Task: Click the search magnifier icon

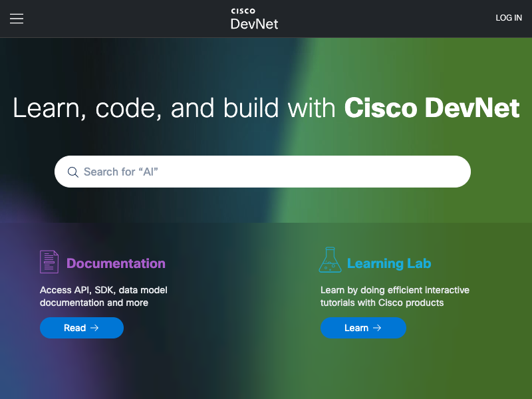Action: pos(73,172)
